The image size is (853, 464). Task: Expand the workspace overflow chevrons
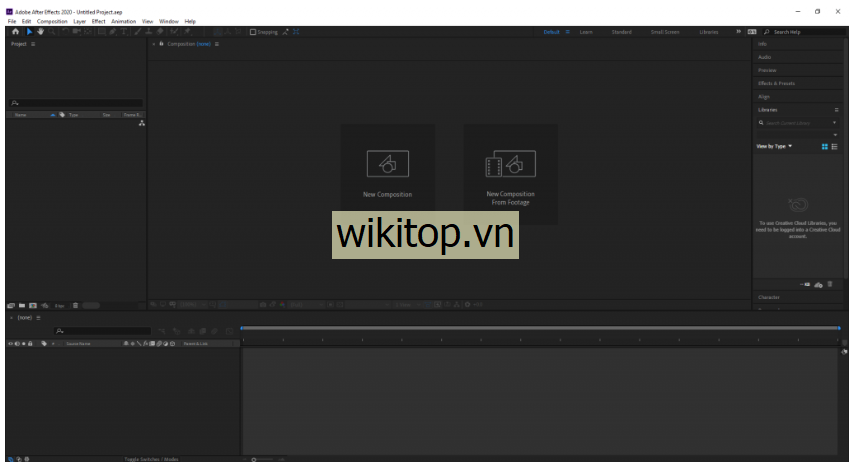coord(738,32)
